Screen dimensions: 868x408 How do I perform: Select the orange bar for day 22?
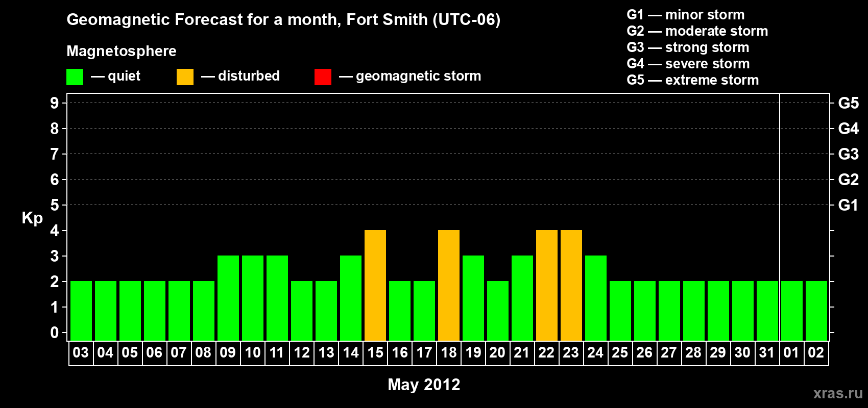(x=547, y=285)
